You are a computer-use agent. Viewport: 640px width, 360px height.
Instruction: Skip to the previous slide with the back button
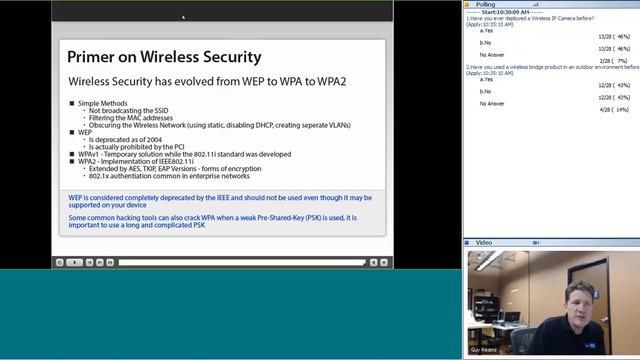[89, 262]
